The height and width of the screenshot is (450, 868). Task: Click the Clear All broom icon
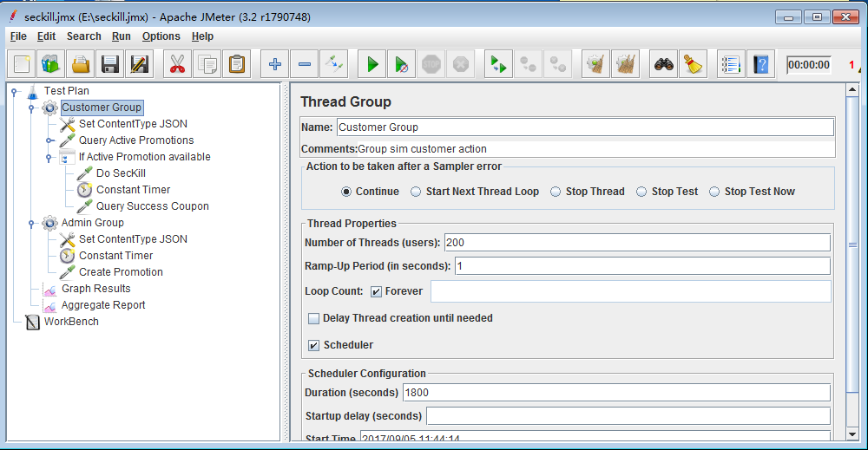click(692, 64)
